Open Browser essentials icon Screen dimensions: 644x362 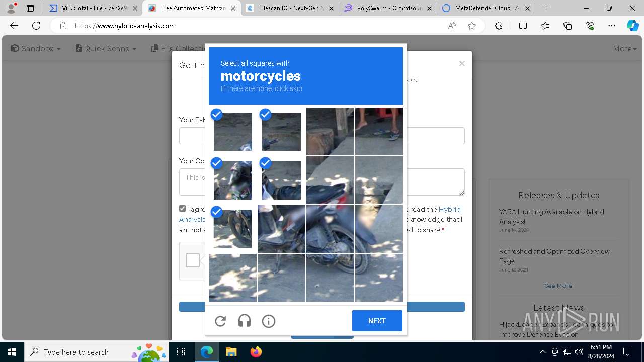click(x=590, y=26)
